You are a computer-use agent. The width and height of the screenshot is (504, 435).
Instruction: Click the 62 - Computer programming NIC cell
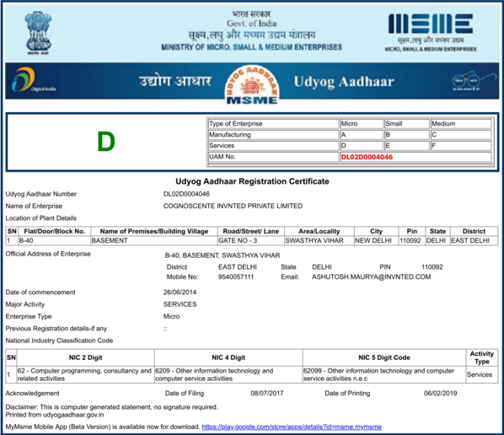click(x=85, y=374)
